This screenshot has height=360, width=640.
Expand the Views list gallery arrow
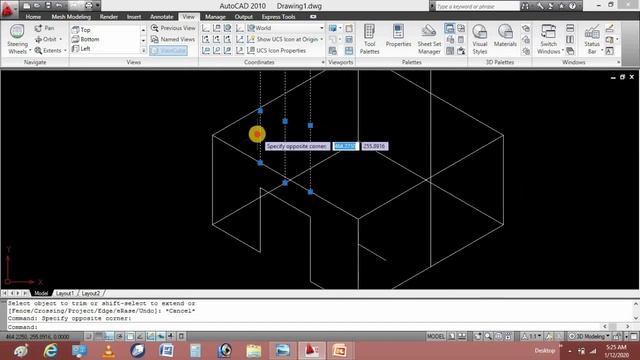point(143,51)
